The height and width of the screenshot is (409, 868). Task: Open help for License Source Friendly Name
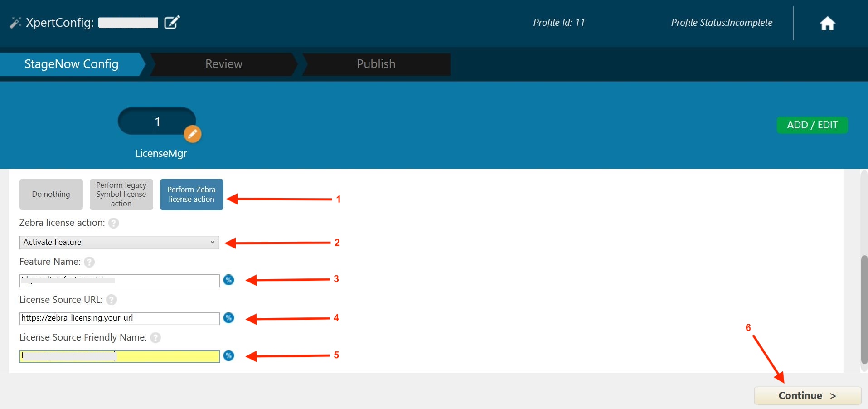(155, 338)
